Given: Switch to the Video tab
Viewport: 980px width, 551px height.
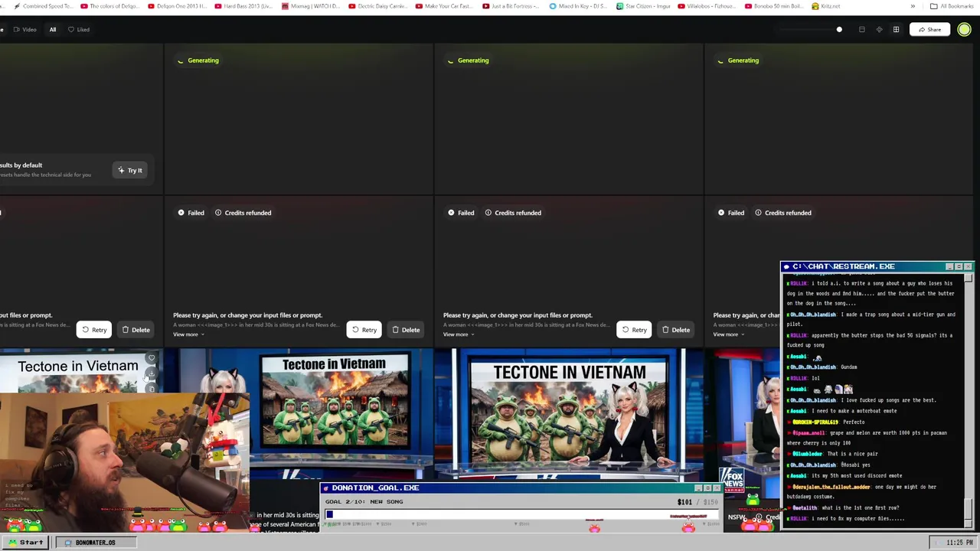Looking at the screenshot, I should pos(25,30).
